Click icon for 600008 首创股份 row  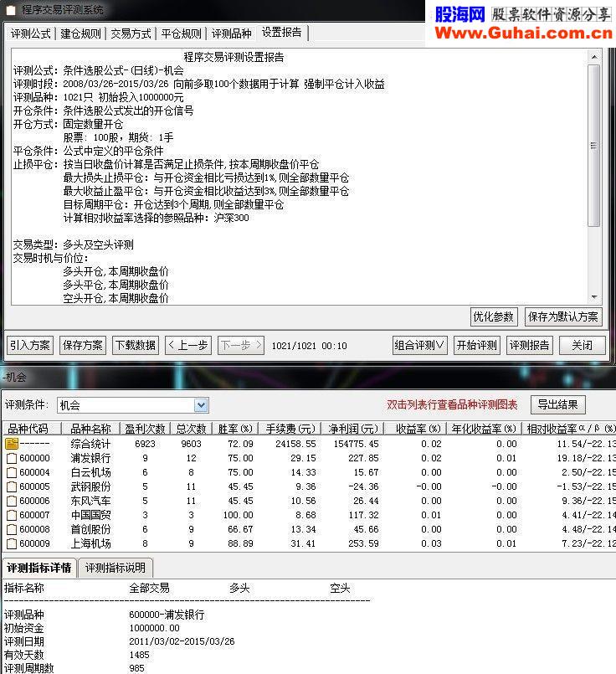tap(12, 529)
